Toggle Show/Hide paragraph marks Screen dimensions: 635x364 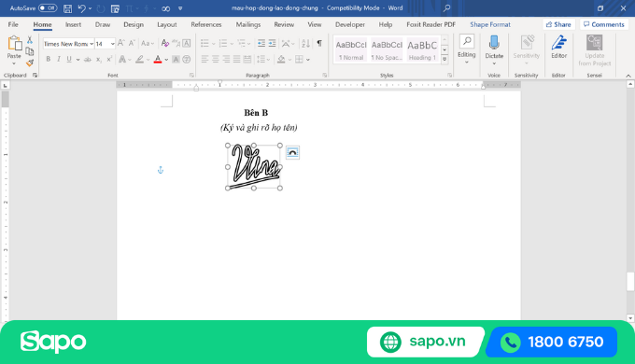click(319, 43)
